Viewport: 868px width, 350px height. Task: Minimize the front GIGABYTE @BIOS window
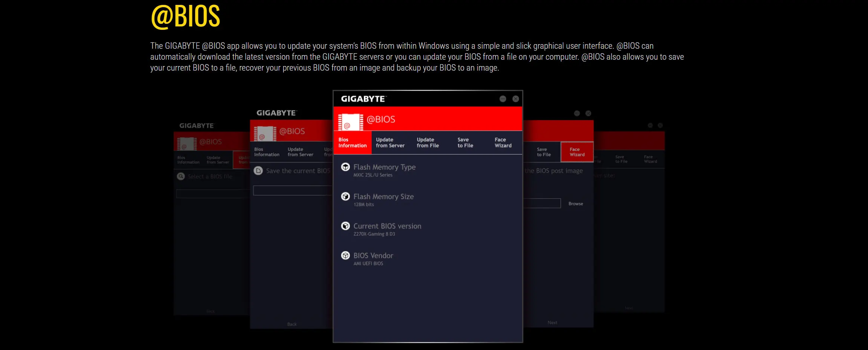coord(503,99)
